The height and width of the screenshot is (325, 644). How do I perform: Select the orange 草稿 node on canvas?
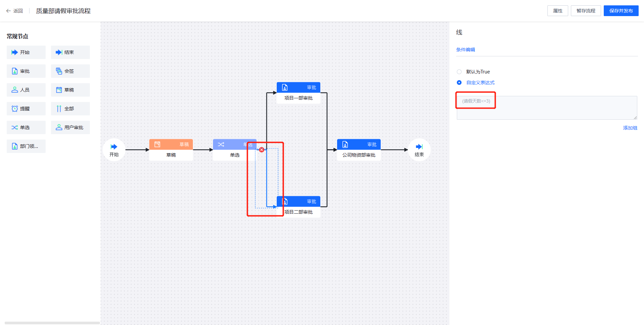click(171, 150)
